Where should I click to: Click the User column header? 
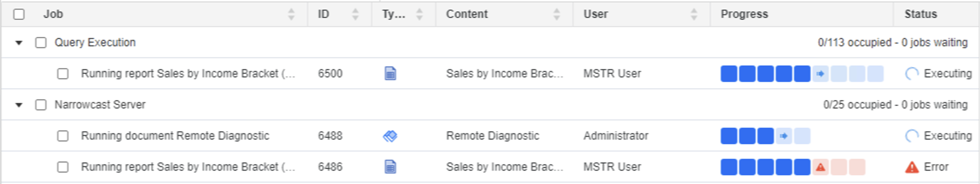pyautogui.click(x=596, y=14)
